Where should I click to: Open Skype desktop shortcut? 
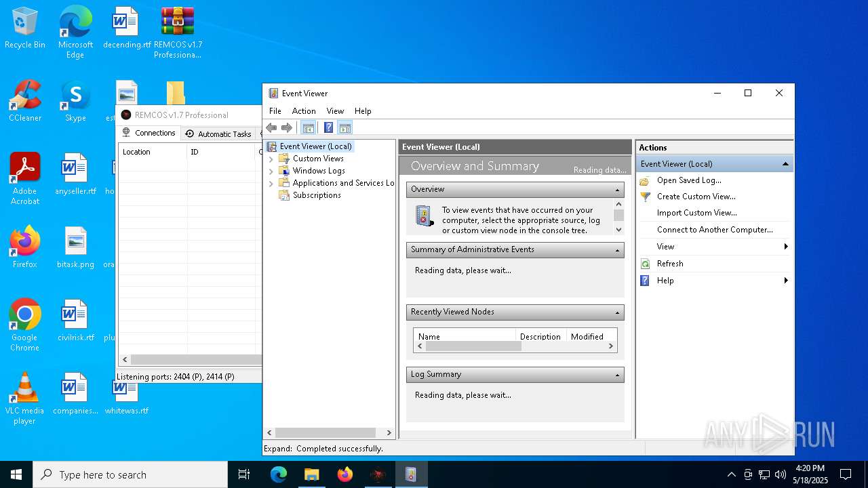tap(75, 102)
